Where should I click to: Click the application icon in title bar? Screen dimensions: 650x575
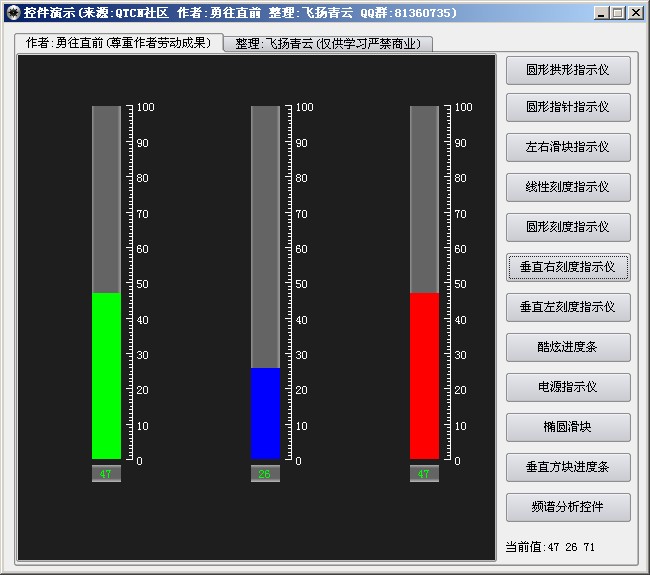coord(13,12)
